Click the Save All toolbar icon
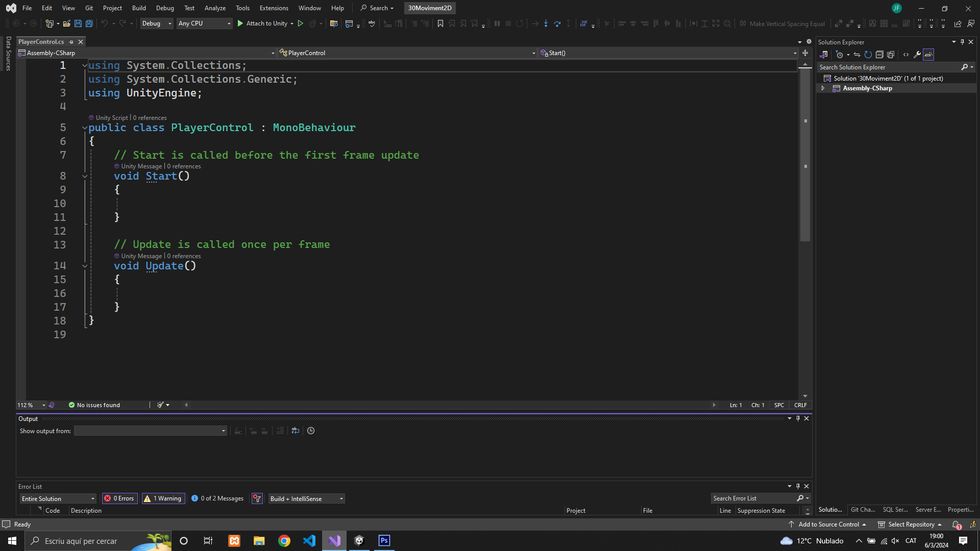The width and height of the screenshot is (980, 551). (89, 23)
